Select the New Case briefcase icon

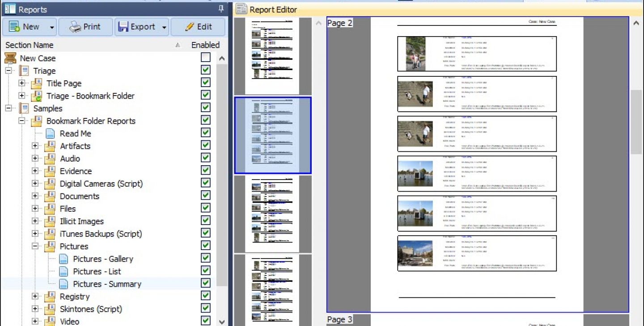tap(10, 58)
